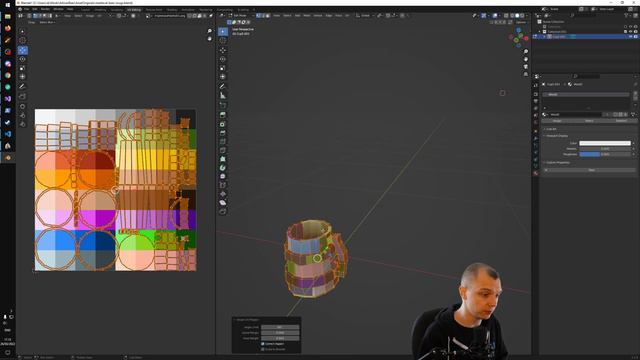
Task: Open the Image menu in UV editor
Action: click(90, 16)
